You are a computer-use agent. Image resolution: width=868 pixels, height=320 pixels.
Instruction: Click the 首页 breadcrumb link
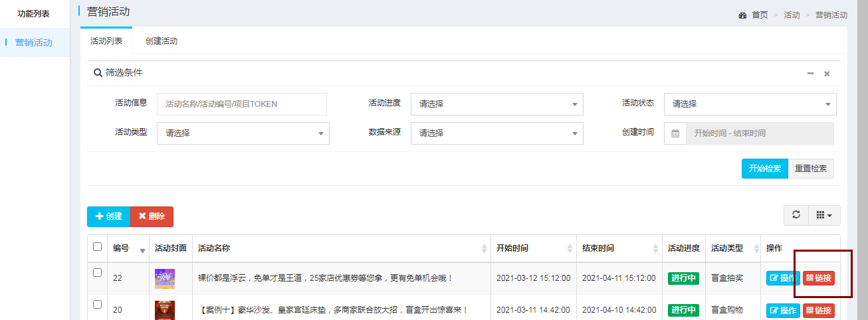point(760,15)
